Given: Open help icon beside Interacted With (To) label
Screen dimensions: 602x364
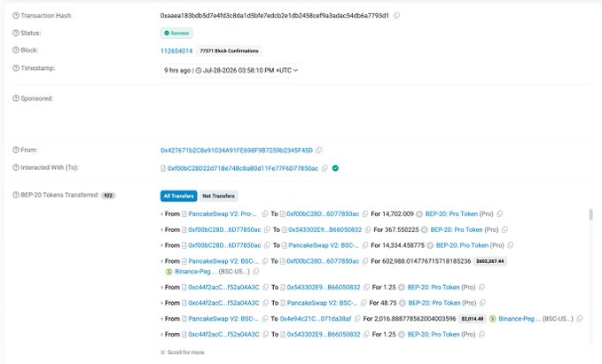Looking at the screenshot, I should tap(16, 167).
